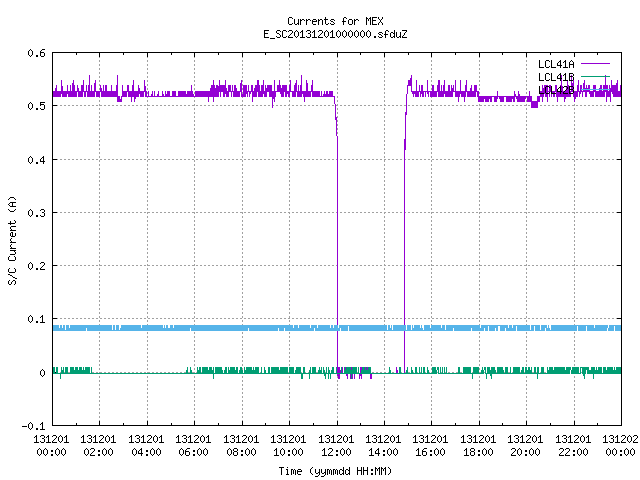The image size is (640, 480).
Task: Click the 0.6 y-axis tick label
Action: point(36,53)
